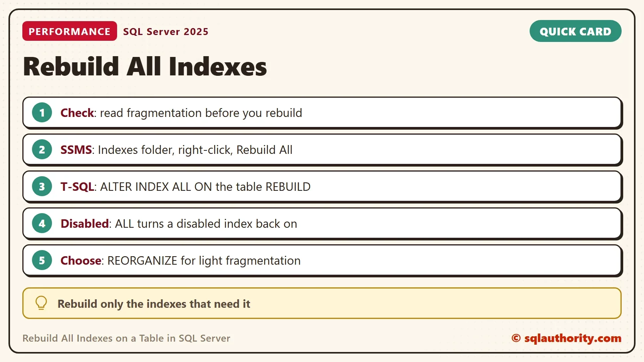Select the 'Check: read fragmentation' row
Image resolution: width=644 pixels, height=362 pixels.
322,113
